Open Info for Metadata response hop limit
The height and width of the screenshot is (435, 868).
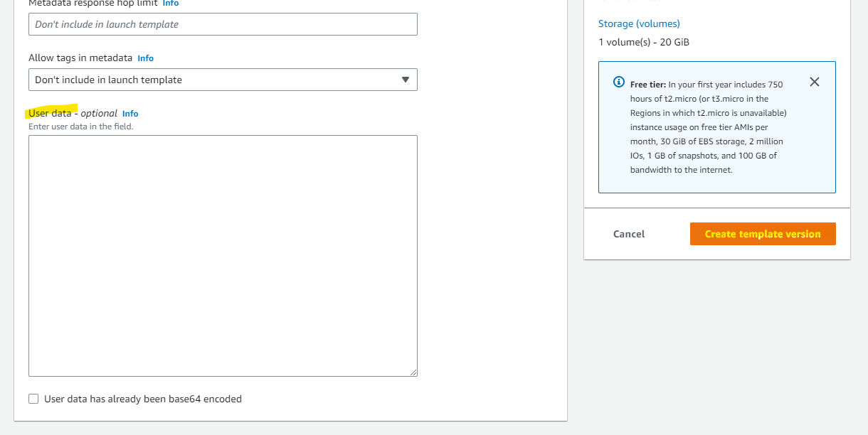(171, 3)
